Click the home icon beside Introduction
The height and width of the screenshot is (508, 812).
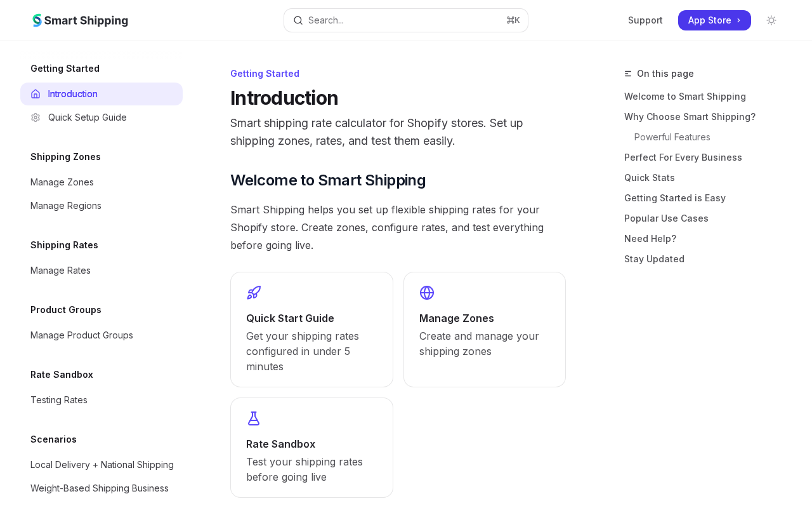[x=36, y=94]
